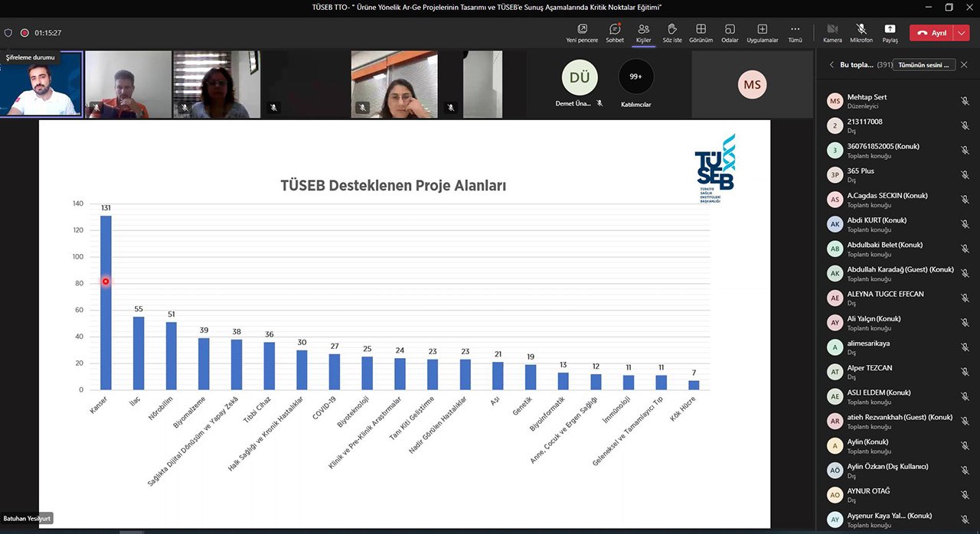Screen dimensions: 980x534
Task: Open Odalar breakout rooms
Action: 730,33
